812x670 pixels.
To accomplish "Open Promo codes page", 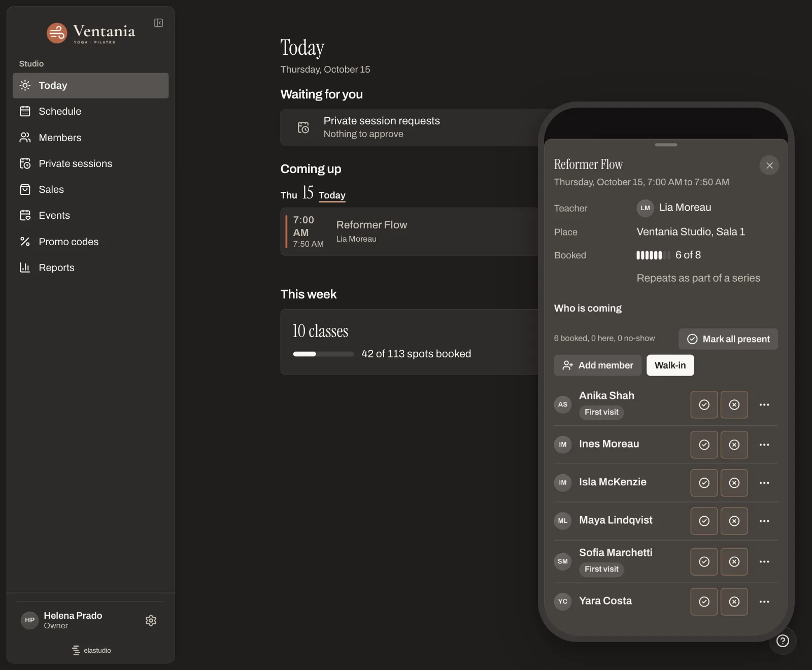I will (x=91, y=242).
